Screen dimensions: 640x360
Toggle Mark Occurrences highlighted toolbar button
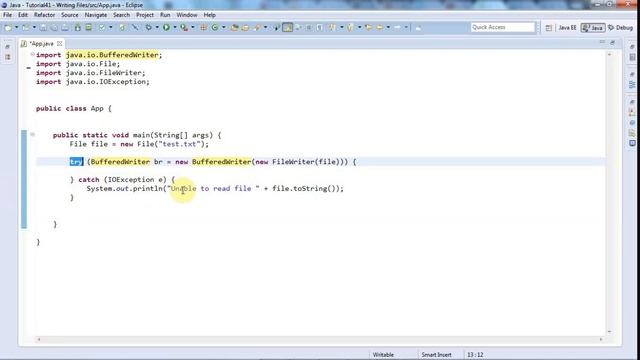click(287, 28)
